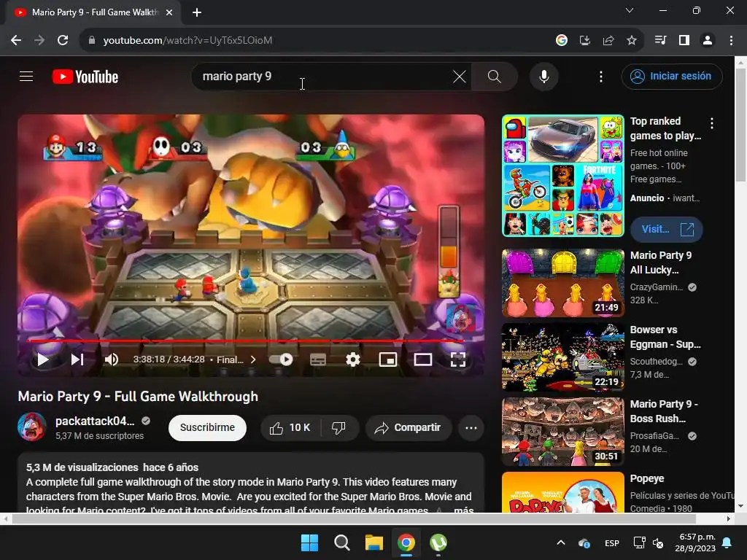Clear the search box with the X

[x=460, y=76]
